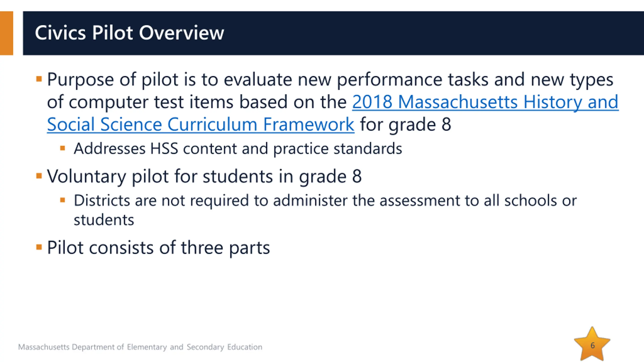Click the bullet beside 'Voluntary pilot for students'
Image resolution: width=644 pixels, height=362 pixels.
pos(39,175)
